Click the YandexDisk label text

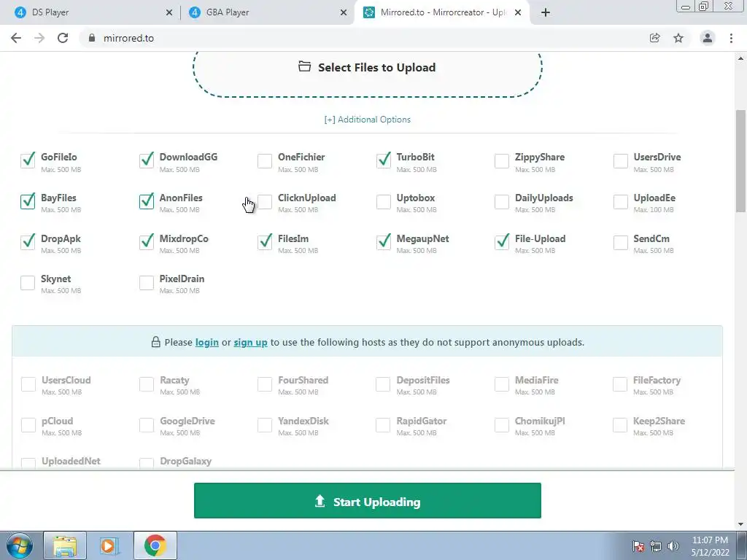click(303, 421)
